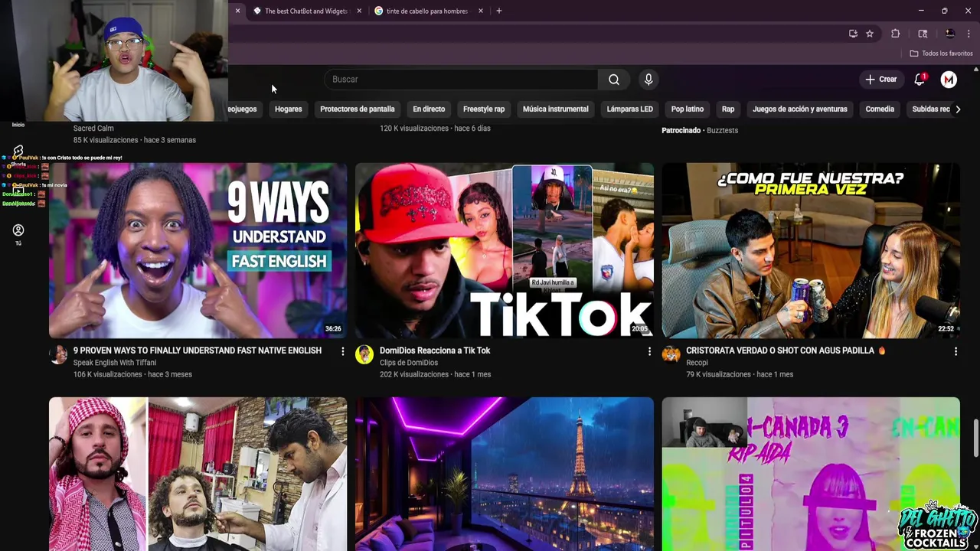
Task: Click the 106 K visualizaciones text
Action: [x=108, y=375]
